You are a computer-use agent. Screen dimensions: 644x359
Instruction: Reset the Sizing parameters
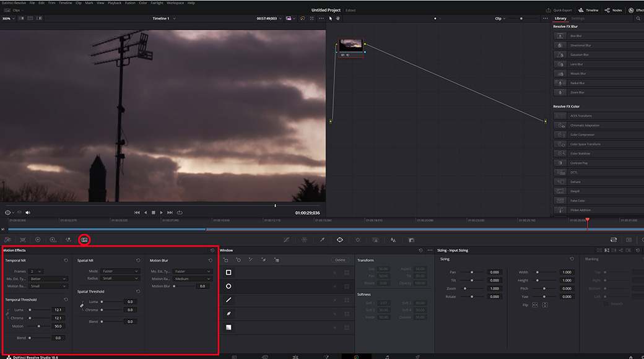(x=572, y=259)
